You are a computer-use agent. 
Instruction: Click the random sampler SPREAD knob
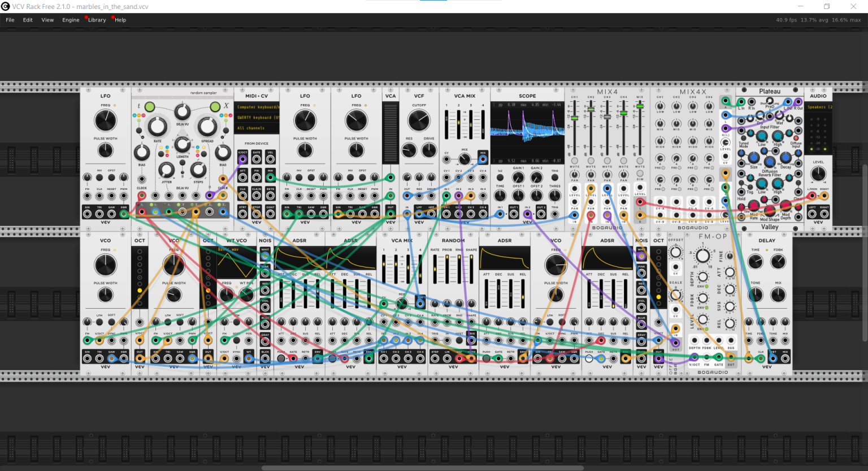tap(207, 127)
